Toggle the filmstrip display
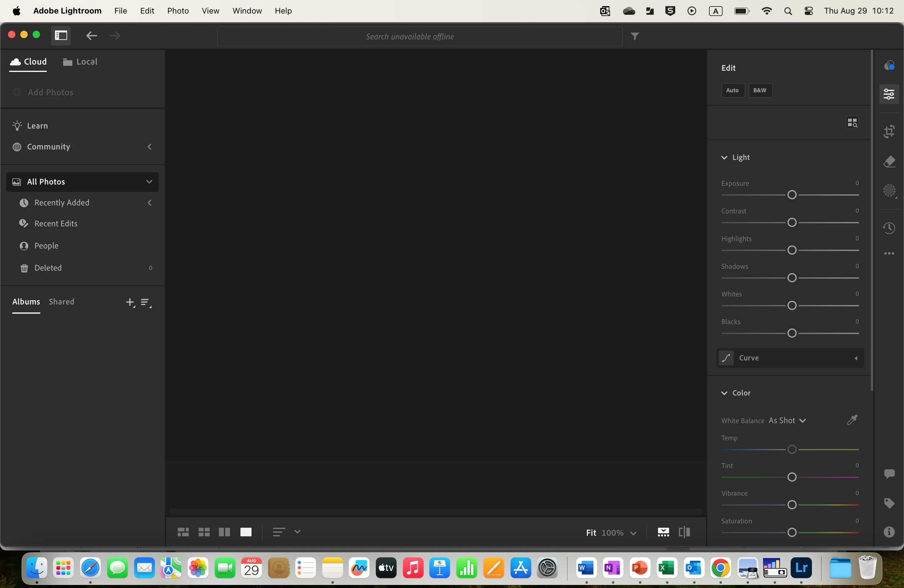The width and height of the screenshot is (904, 588). tap(663, 532)
